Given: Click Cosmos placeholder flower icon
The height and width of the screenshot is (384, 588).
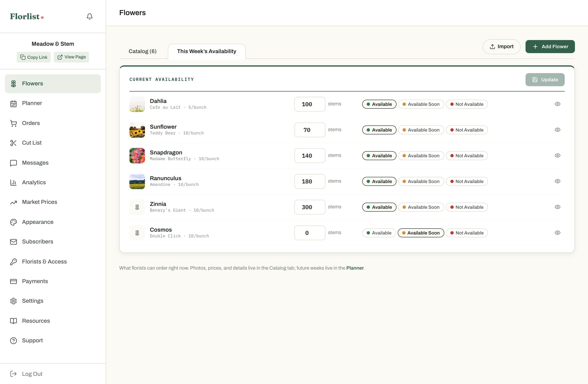Looking at the screenshot, I should click(x=137, y=233).
